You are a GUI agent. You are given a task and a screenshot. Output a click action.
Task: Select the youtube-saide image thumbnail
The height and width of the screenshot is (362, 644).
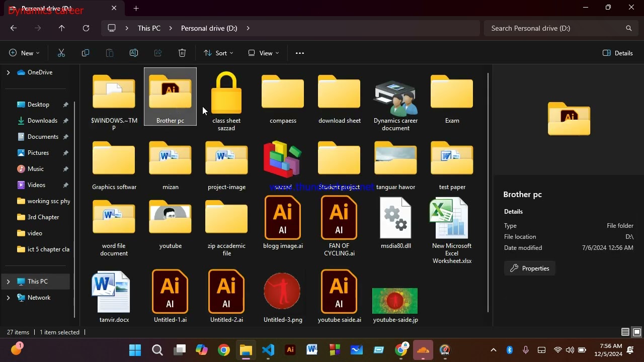pos(395,301)
